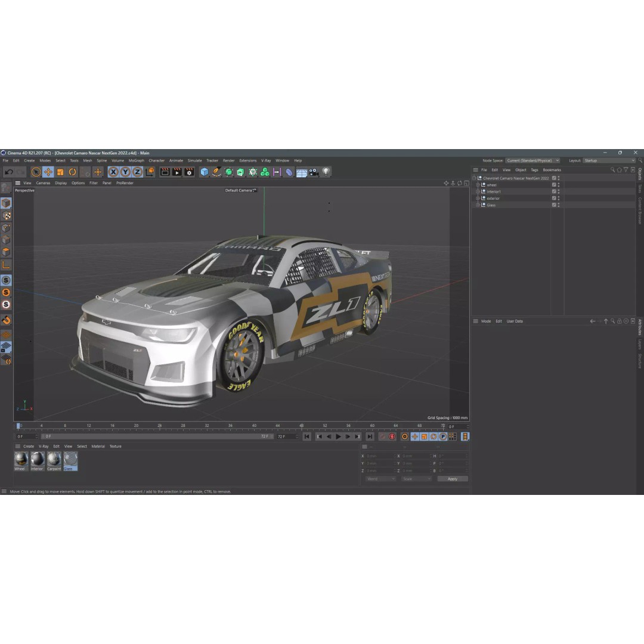Screen dimensions: 644x644
Task: Expand the Interior1 object group
Action: pos(478,191)
